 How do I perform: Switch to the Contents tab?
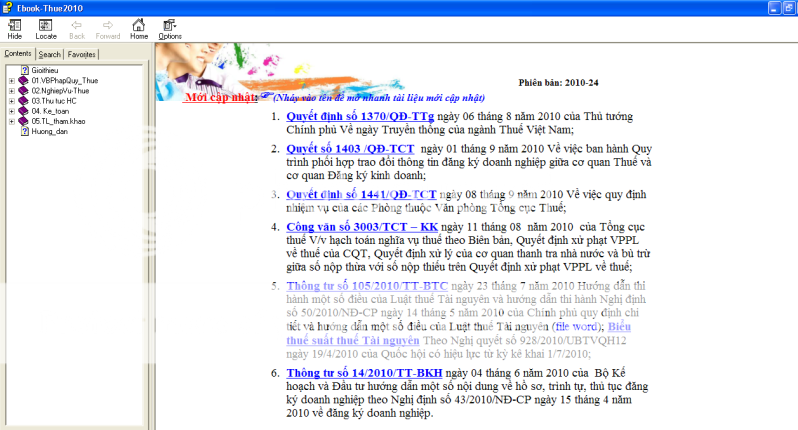tap(18, 53)
